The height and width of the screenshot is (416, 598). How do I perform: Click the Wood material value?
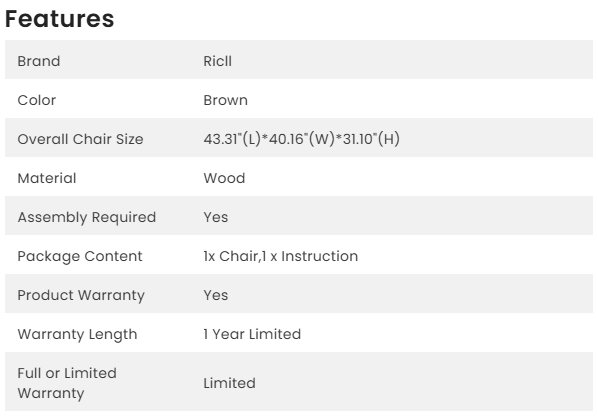[x=224, y=178]
